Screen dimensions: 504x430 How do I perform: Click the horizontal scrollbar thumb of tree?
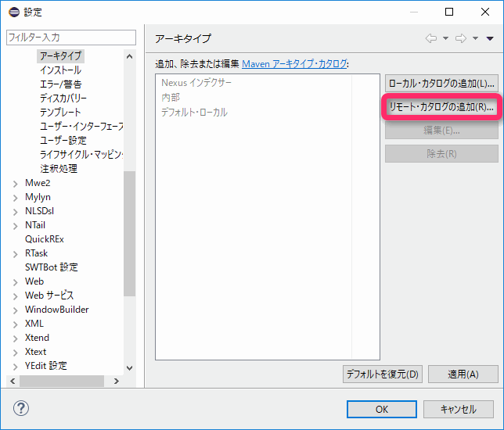coord(62,382)
